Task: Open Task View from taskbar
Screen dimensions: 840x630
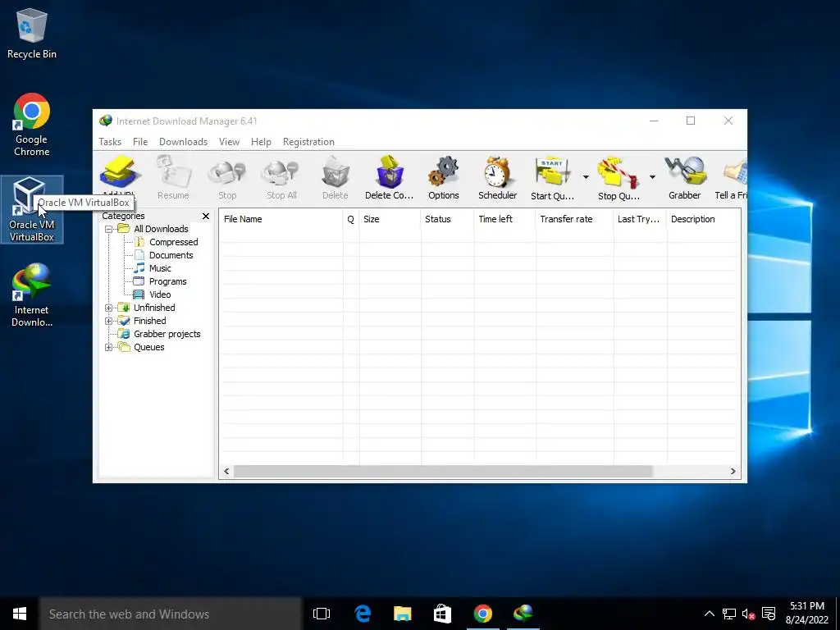Action: [322, 614]
